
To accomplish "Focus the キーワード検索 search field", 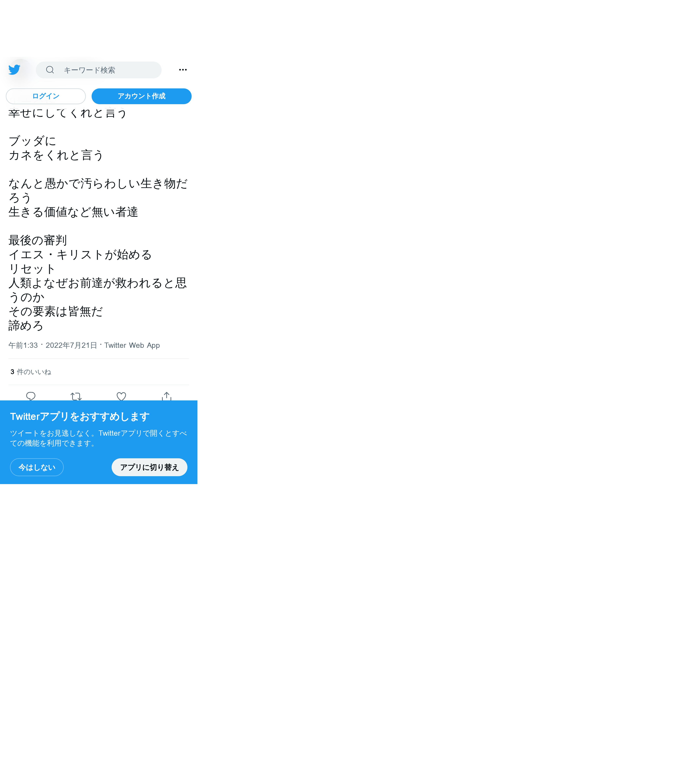I will tap(106, 70).
